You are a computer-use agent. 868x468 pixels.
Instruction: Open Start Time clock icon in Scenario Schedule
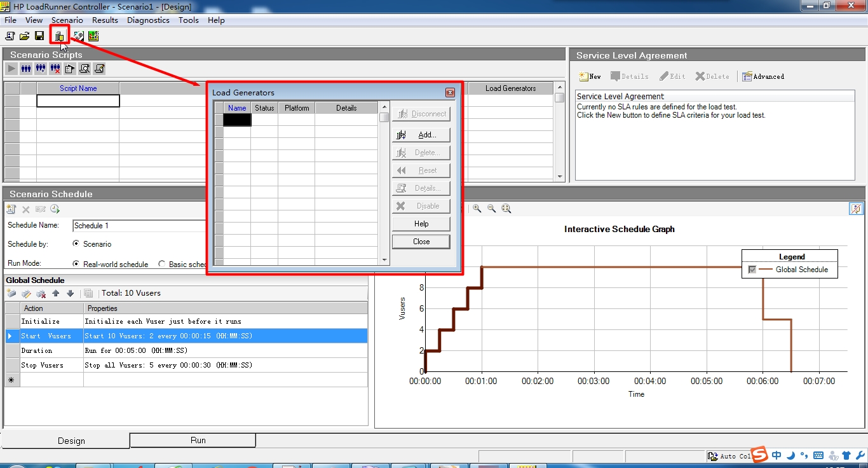55,209
